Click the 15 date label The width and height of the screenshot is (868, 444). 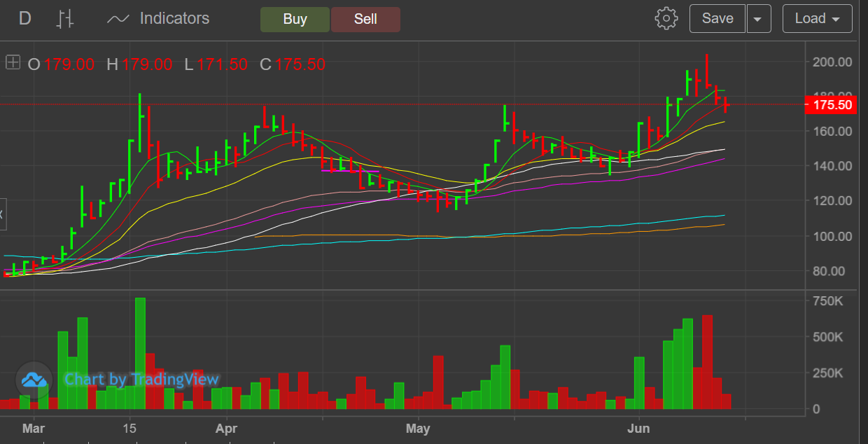(x=129, y=427)
